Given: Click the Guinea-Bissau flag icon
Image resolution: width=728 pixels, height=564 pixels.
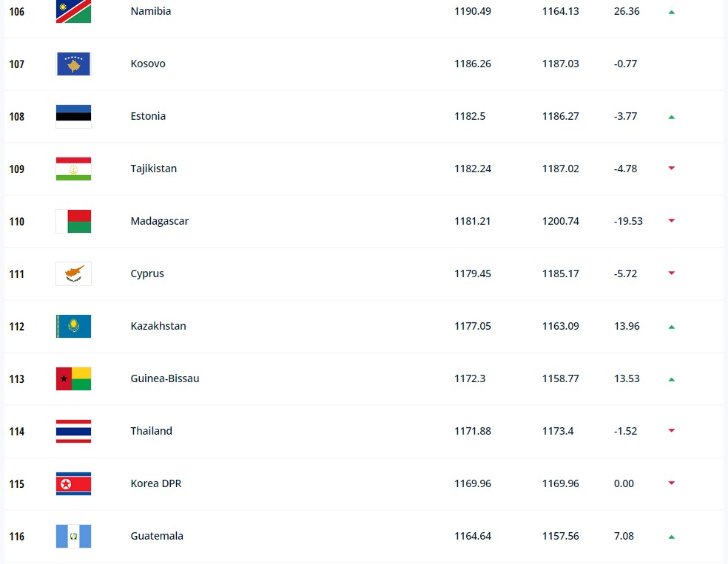Looking at the screenshot, I should point(73,378).
